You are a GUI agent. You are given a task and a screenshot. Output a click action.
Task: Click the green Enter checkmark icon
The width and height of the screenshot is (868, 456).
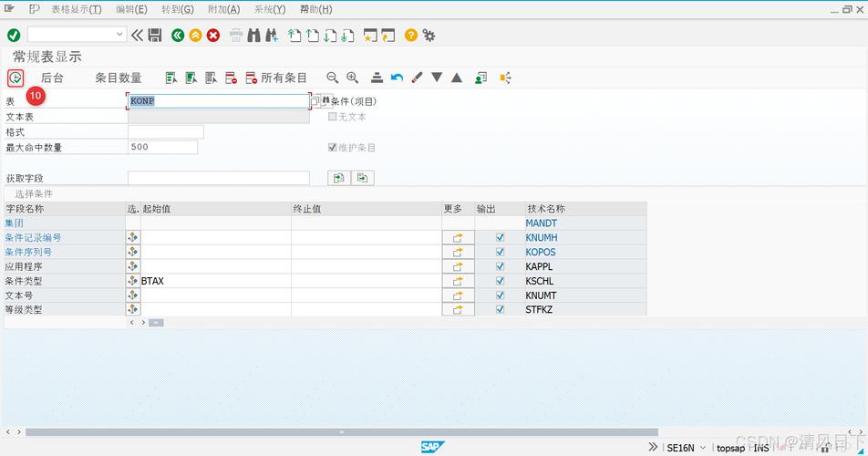(14, 35)
